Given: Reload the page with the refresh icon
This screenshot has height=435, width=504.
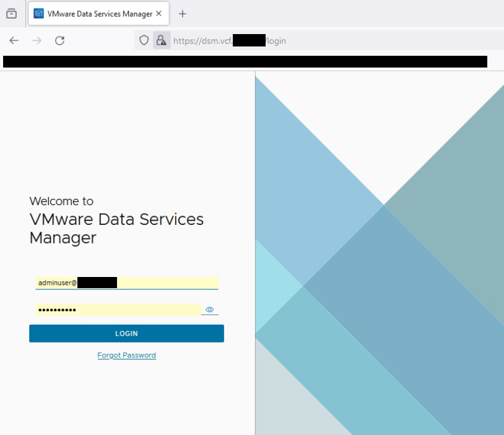Looking at the screenshot, I should tap(60, 40).
